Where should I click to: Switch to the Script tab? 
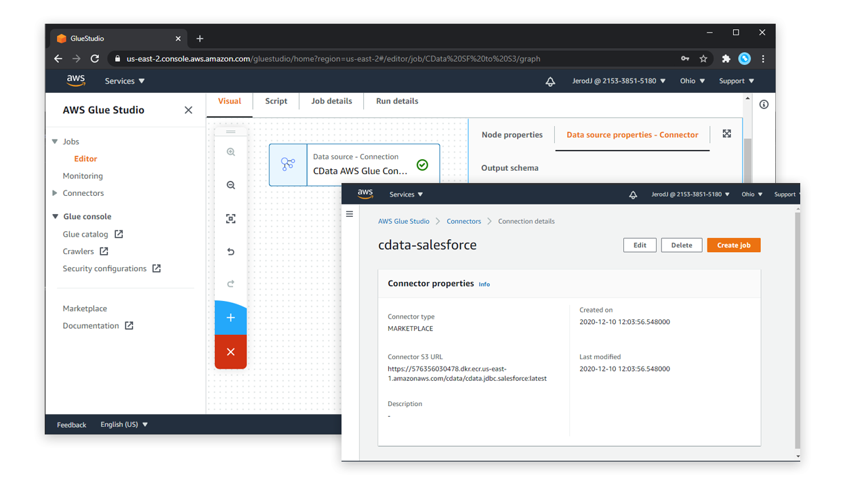pyautogui.click(x=276, y=101)
